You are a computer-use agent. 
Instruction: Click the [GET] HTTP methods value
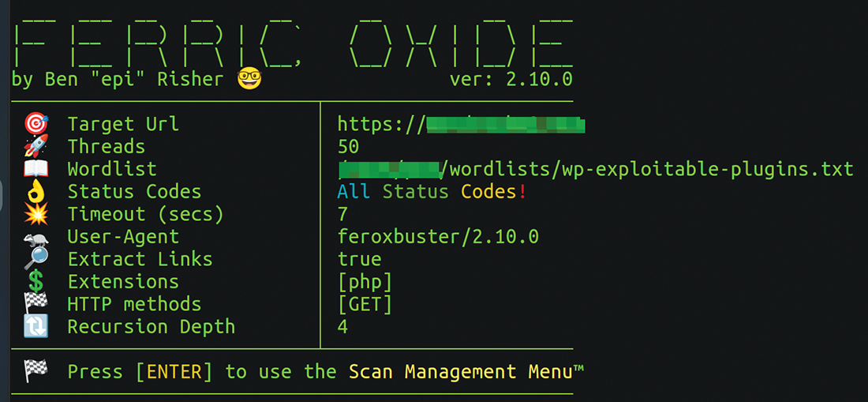(x=365, y=305)
